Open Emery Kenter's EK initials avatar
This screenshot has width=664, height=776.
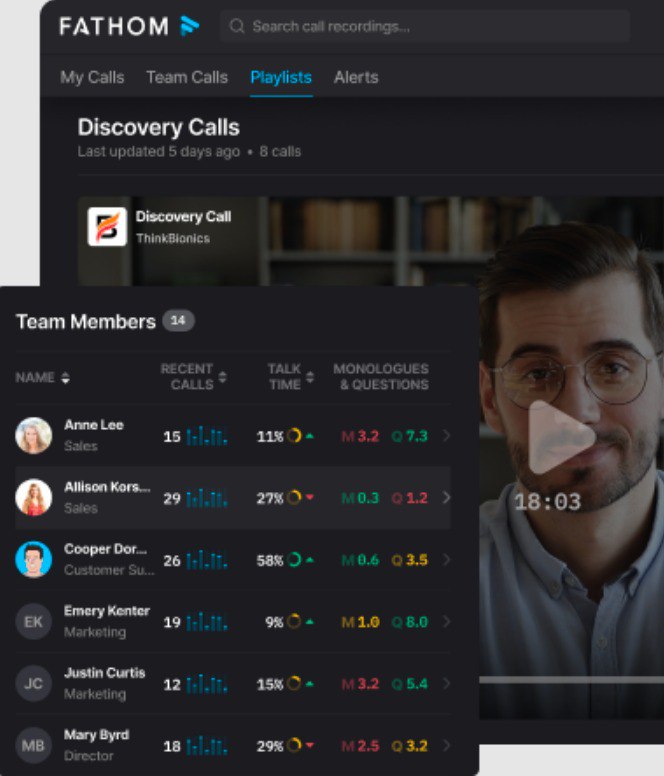(x=33, y=622)
